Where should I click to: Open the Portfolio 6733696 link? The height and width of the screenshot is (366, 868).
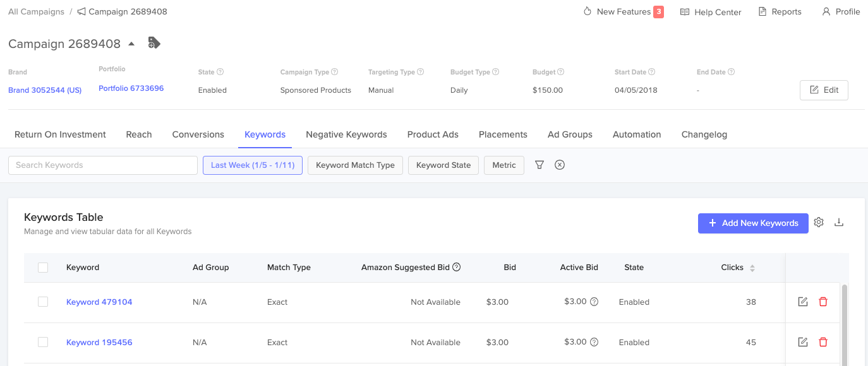(x=131, y=88)
